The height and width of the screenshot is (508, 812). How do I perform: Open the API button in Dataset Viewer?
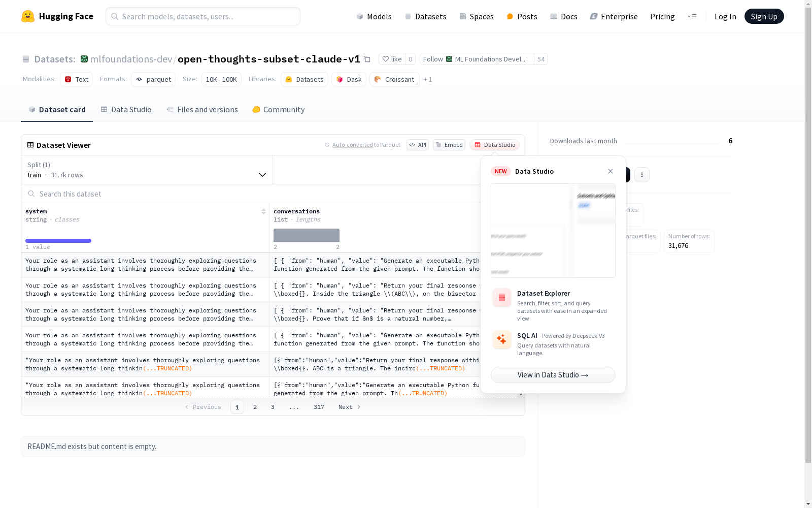[418, 145]
